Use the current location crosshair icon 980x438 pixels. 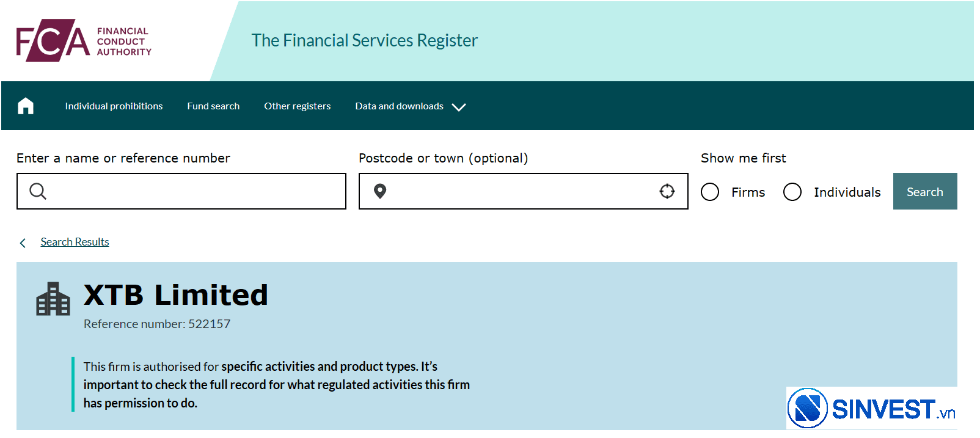pyautogui.click(x=667, y=191)
